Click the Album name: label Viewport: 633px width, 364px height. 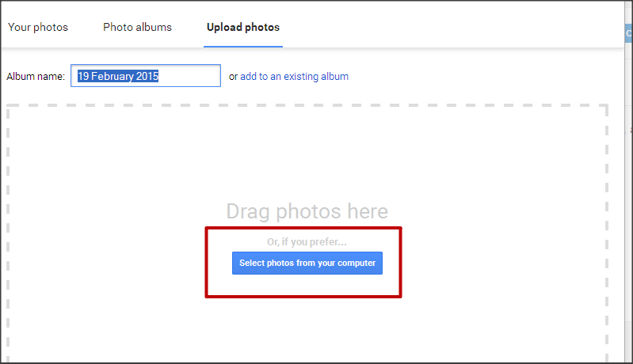[x=36, y=77]
